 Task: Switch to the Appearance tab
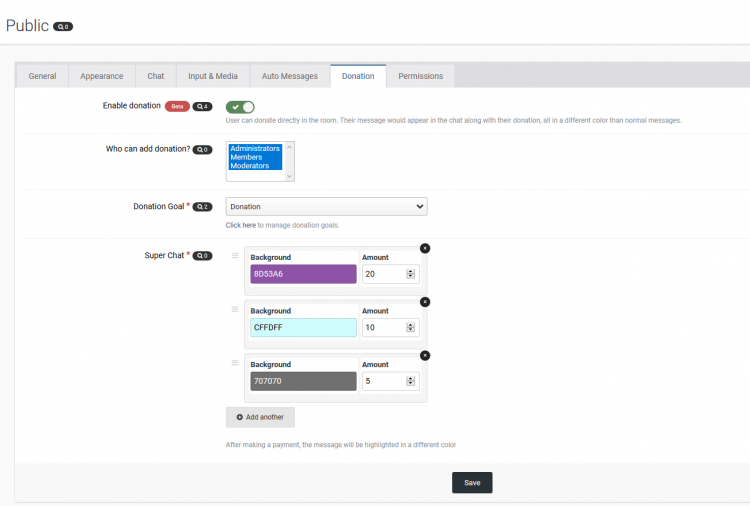click(101, 76)
